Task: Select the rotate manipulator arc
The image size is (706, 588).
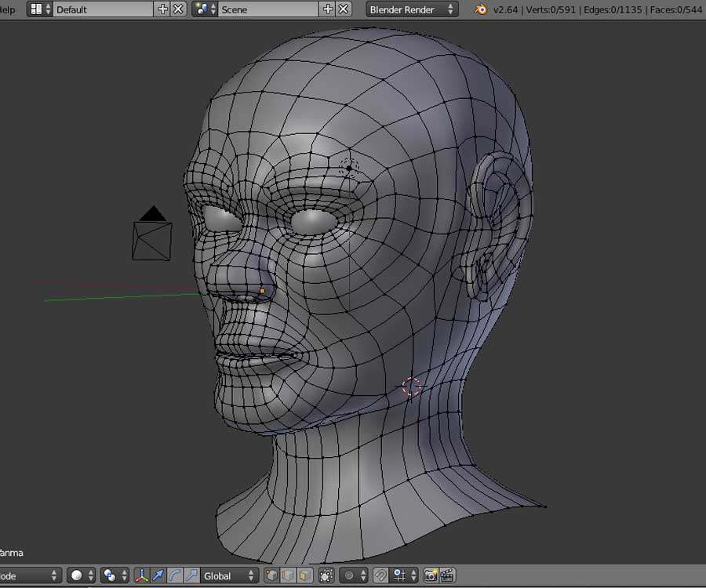Action: coord(175,575)
